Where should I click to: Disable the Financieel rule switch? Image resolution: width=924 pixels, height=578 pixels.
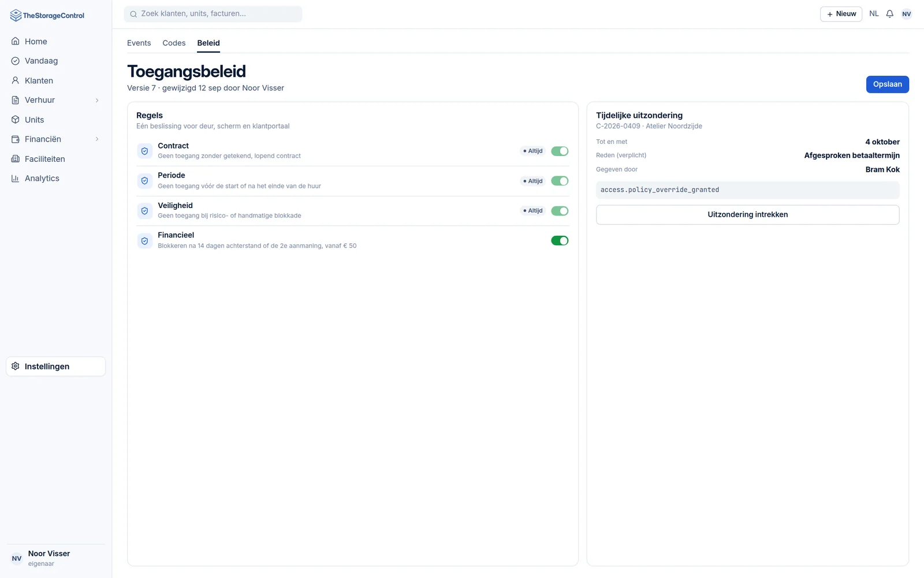(x=560, y=240)
